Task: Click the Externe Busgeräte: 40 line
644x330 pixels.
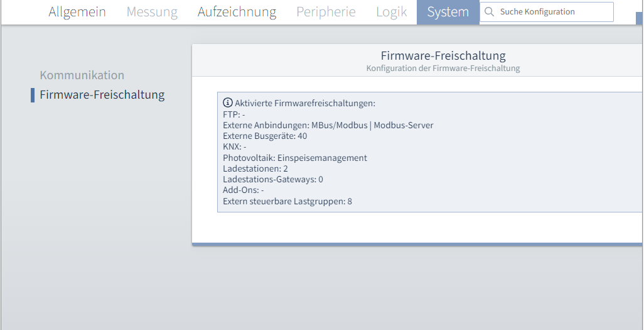Action: pyautogui.click(x=265, y=136)
